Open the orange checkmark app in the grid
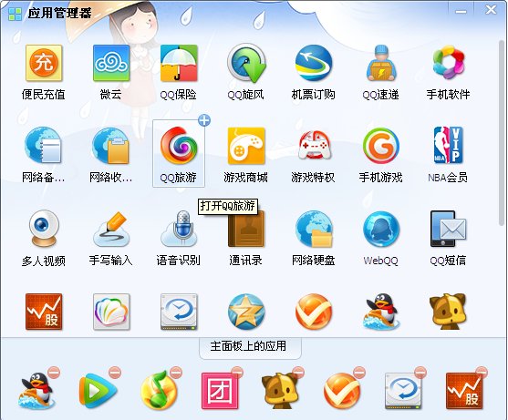Viewport: 508px width, 420px height. click(314, 312)
